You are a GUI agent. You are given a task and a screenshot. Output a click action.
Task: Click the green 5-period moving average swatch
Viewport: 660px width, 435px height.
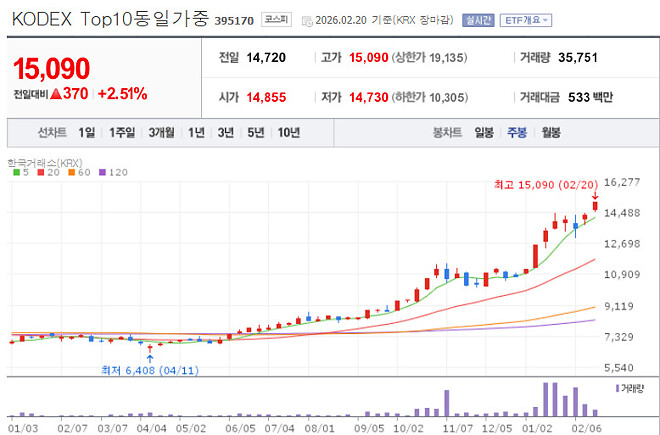(16, 172)
